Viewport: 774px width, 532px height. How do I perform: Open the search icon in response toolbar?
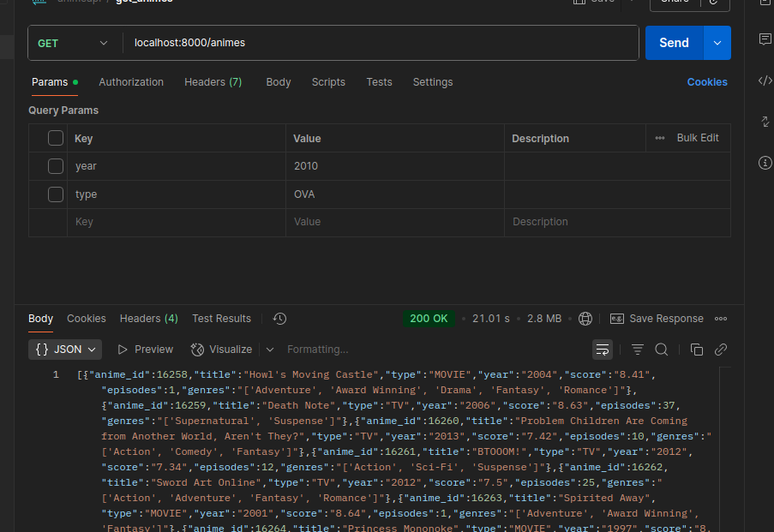point(662,350)
